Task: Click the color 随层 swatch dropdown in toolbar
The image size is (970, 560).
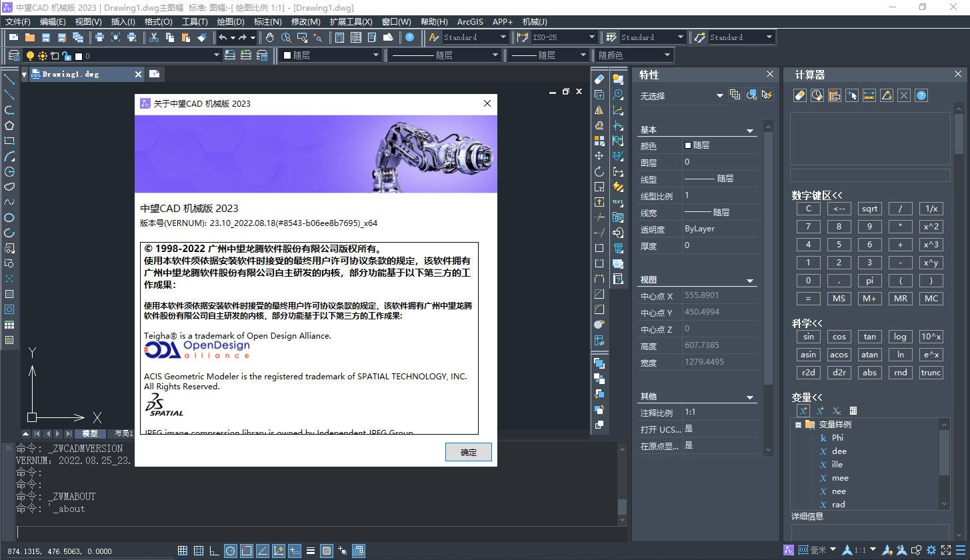Action: [x=329, y=55]
